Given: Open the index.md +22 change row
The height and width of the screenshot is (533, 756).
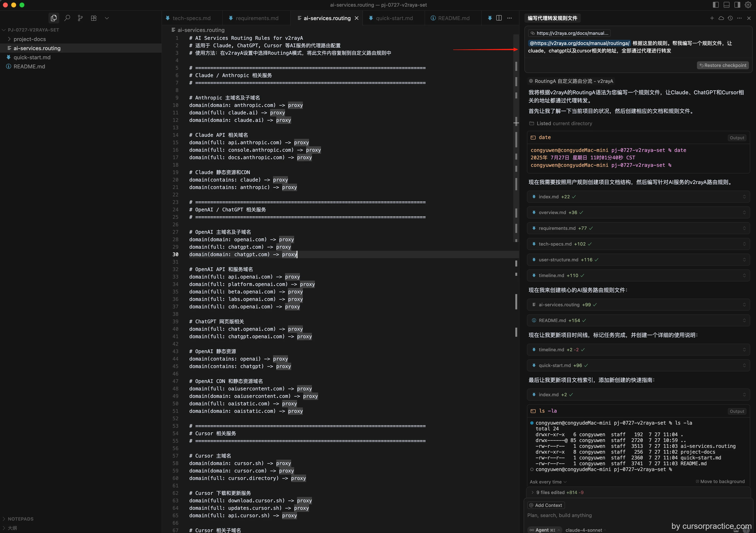Looking at the screenshot, I should point(638,197).
